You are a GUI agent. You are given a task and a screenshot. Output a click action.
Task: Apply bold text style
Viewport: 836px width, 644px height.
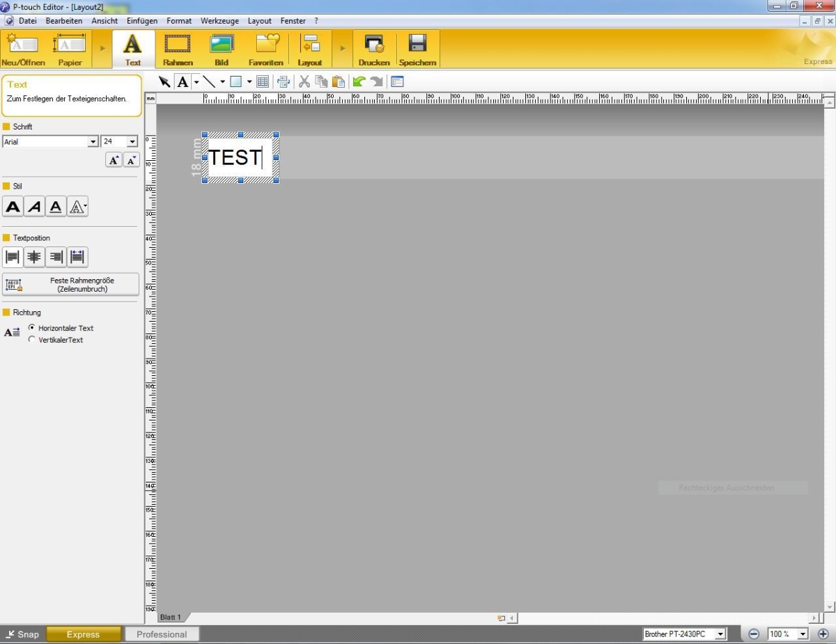pyautogui.click(x=13, y=206)
